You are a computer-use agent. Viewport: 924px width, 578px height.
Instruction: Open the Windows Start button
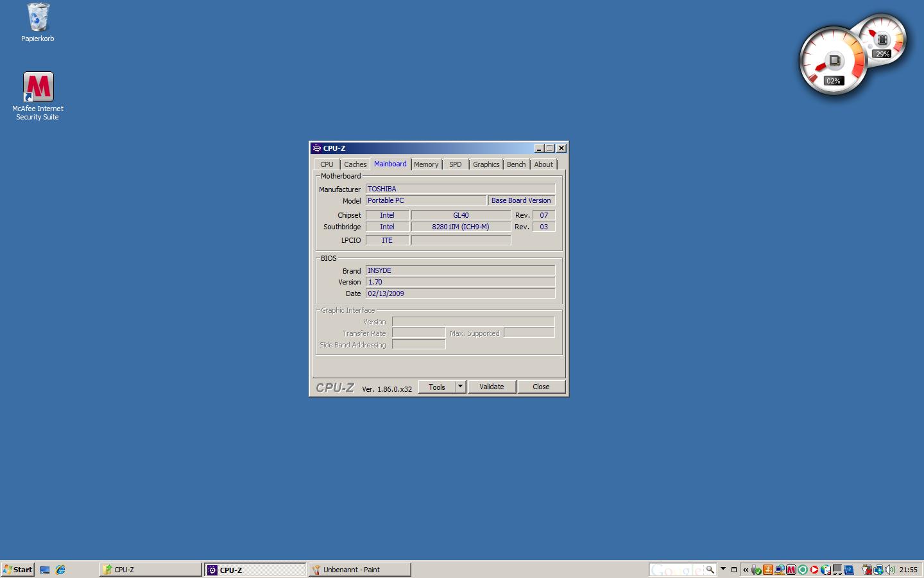(18, 570)
